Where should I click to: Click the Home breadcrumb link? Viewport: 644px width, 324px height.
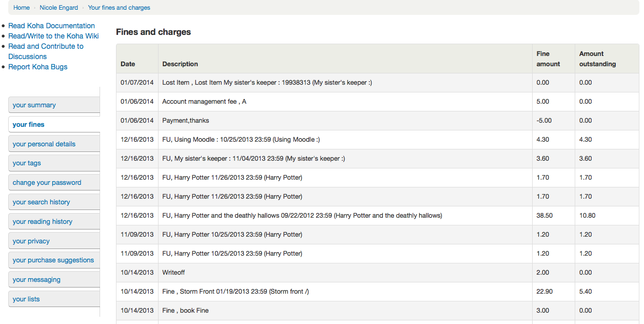tap(22, 8)
